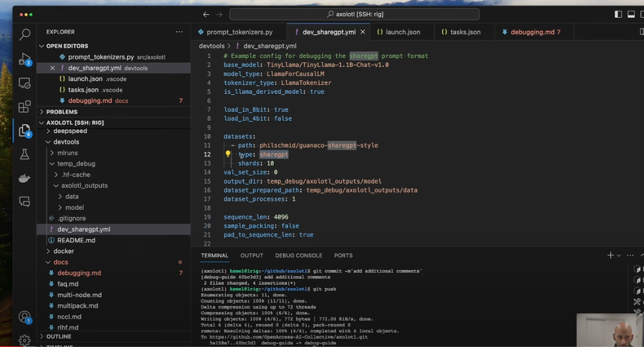
Task: Add a new terminal with plus icon
Action: 610,256
